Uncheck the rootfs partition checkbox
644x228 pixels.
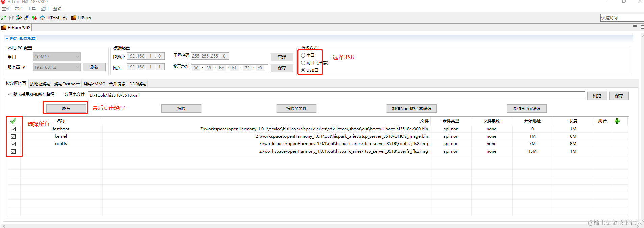point(13,144)
